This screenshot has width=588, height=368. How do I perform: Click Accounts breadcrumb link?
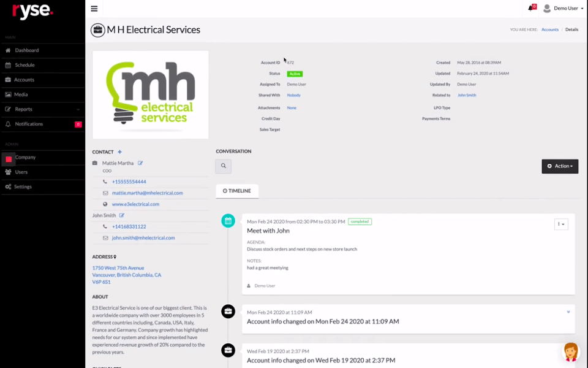(550, 29)
